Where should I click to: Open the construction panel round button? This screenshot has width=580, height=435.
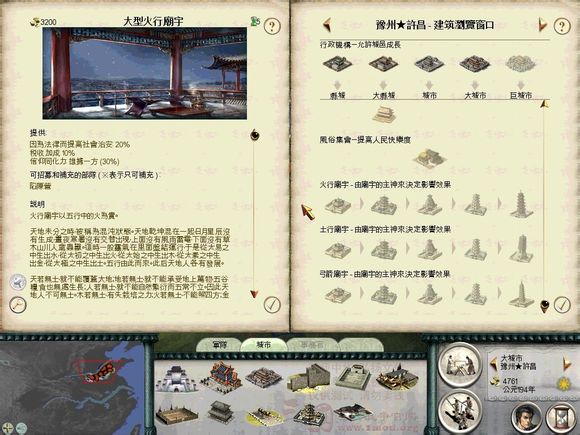460,364
